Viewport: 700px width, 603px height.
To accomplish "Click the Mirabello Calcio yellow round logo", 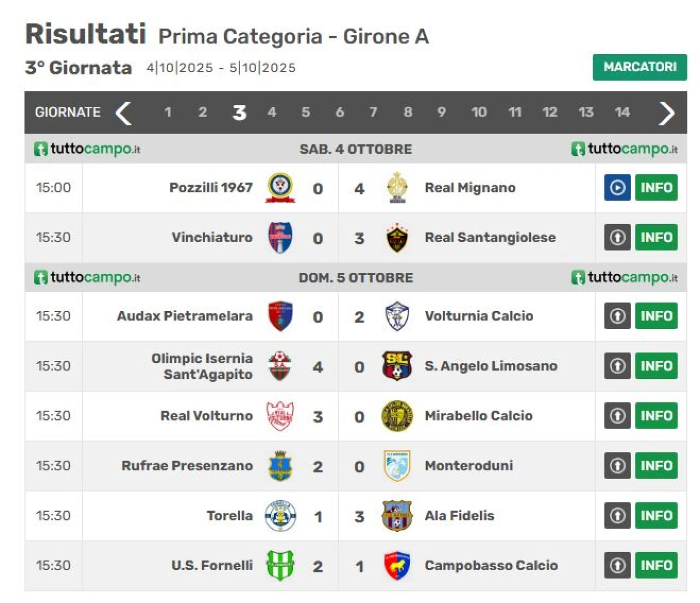I will [397, 415].
